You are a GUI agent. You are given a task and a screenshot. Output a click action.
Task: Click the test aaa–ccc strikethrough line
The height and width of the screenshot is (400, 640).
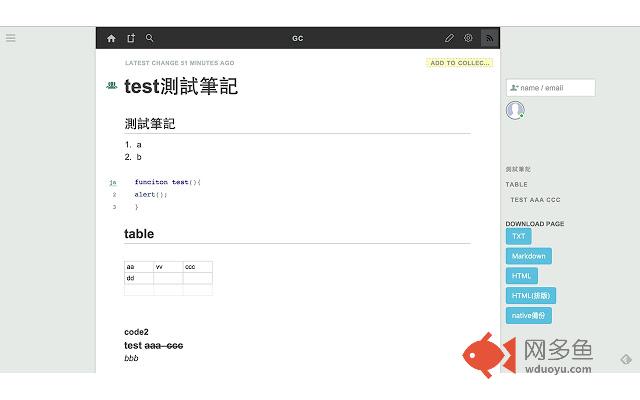(153, 346)
